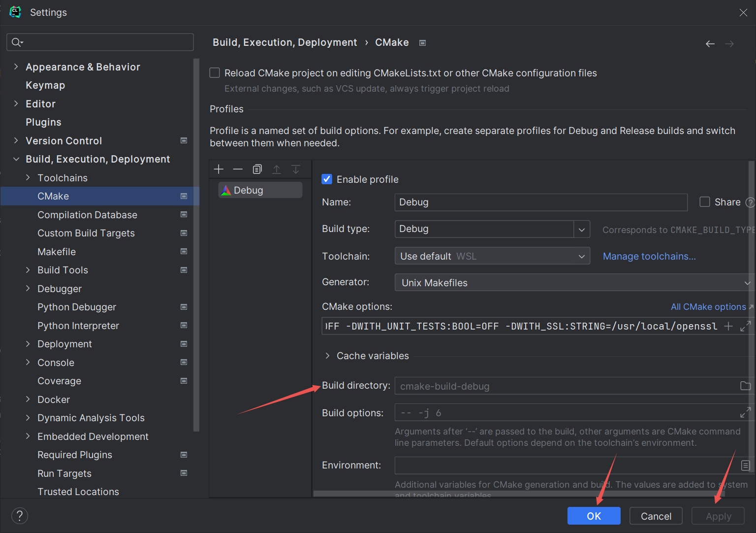Open environment variables editor icon
756x533 pixels.
[x=745, y=465]
